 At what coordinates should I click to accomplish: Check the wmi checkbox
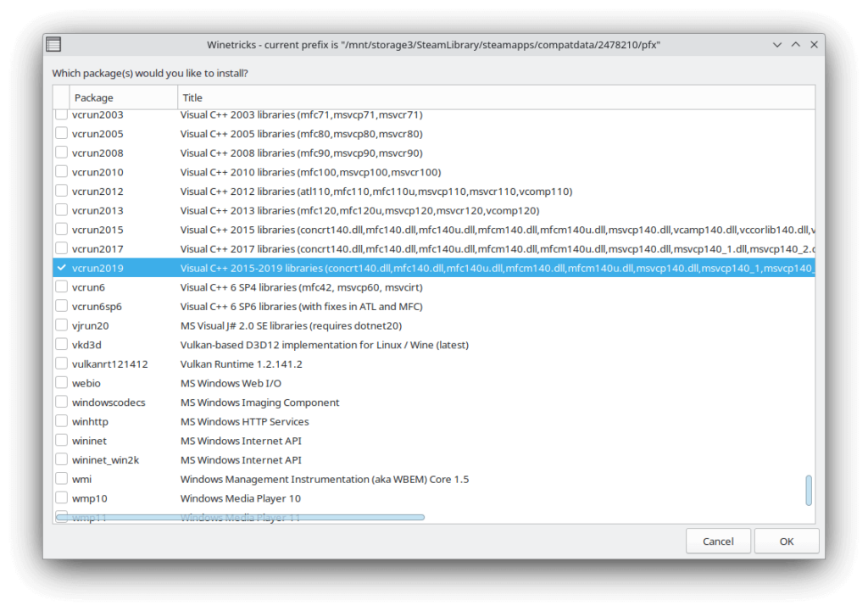coord(61,479)
